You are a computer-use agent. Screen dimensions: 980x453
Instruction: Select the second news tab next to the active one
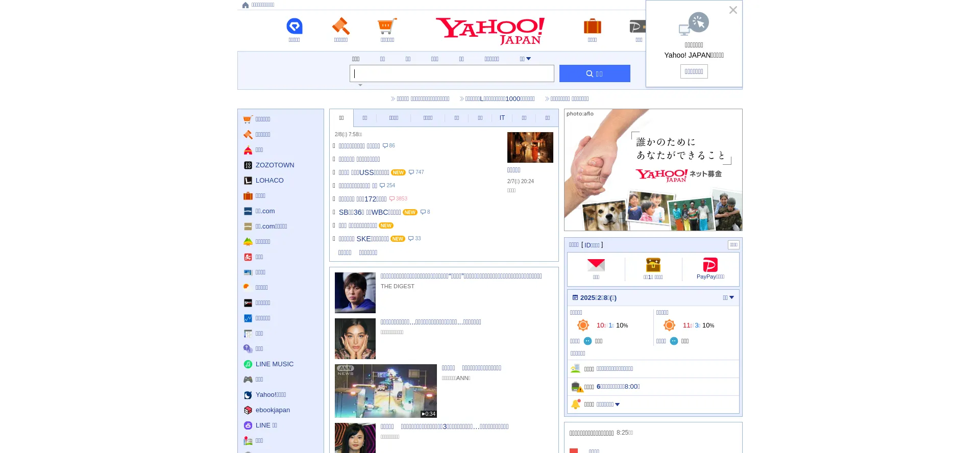(365, 118)
